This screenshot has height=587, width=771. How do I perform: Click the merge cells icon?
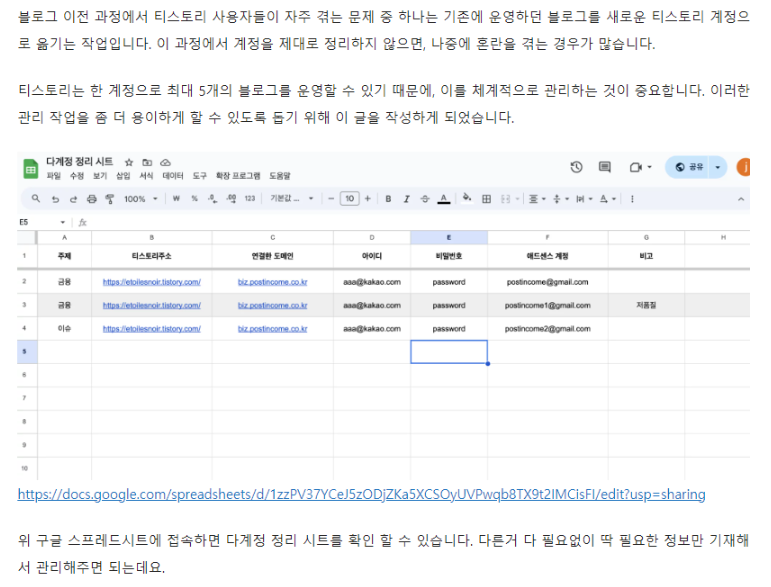pos(505,199)
